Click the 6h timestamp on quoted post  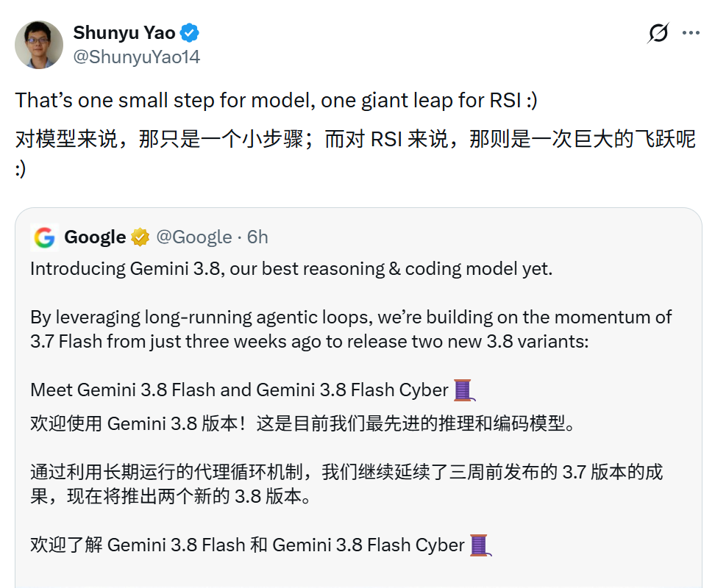(x=257, y=237)
